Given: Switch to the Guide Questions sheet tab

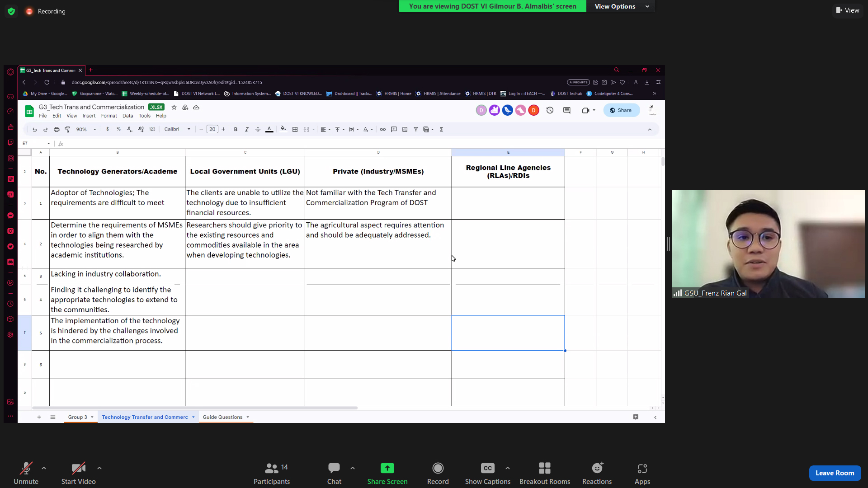Looking at the screenshot, I should (x=222, y=417).
